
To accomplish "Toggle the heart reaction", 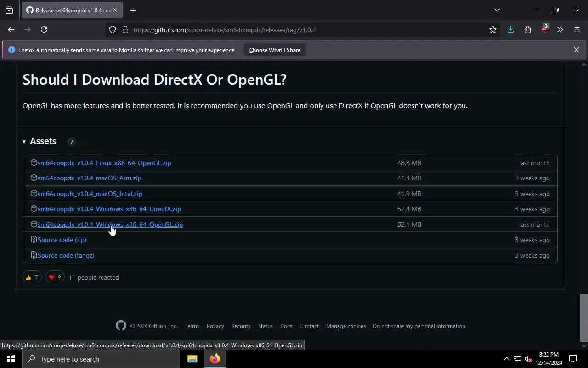I will tap(55, 277).
